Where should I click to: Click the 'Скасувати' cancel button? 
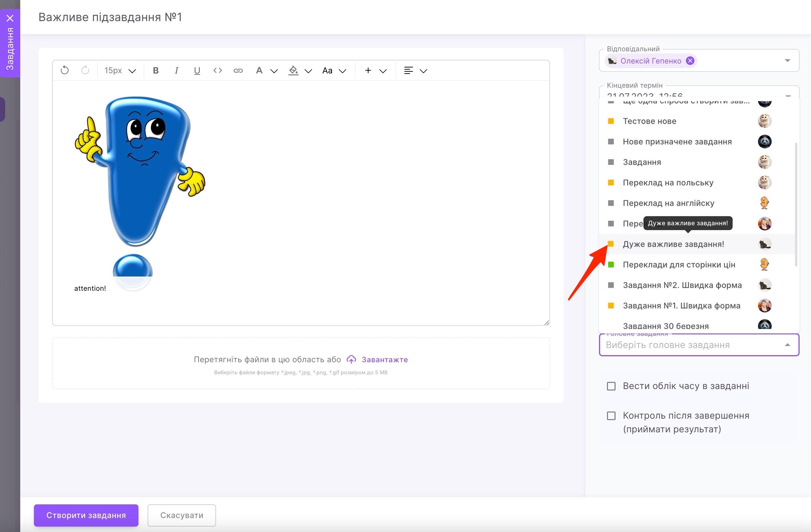point(182,515)
